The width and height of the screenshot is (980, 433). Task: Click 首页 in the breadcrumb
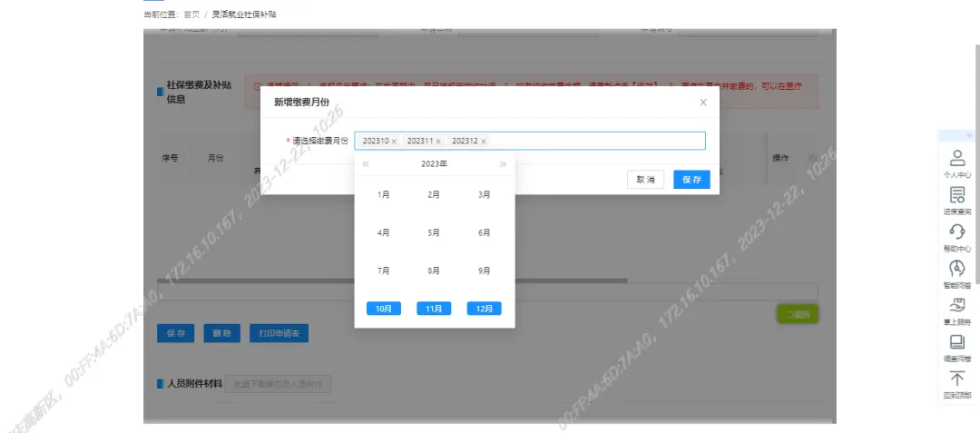(x=191, y=15)
